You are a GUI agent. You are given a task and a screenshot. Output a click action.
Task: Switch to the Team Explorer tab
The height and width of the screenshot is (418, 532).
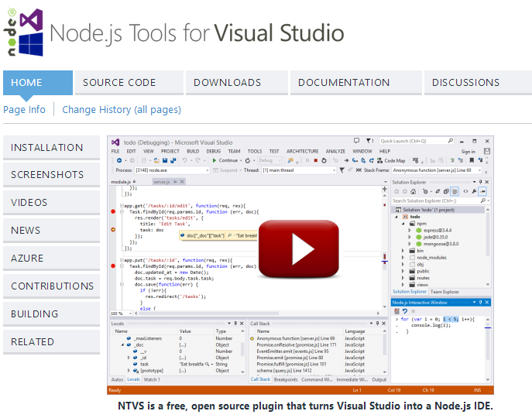click(444, 292)
